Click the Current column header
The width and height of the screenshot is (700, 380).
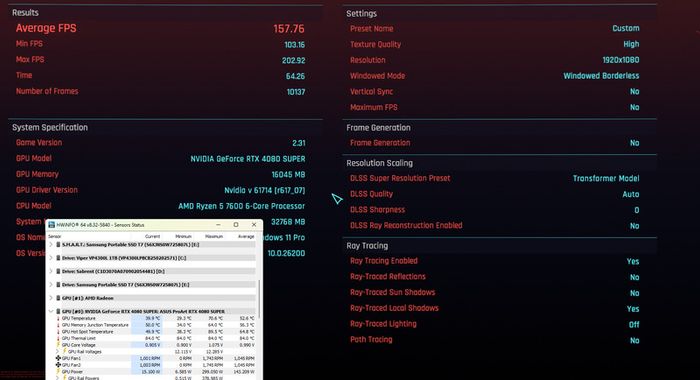point(152,236)
